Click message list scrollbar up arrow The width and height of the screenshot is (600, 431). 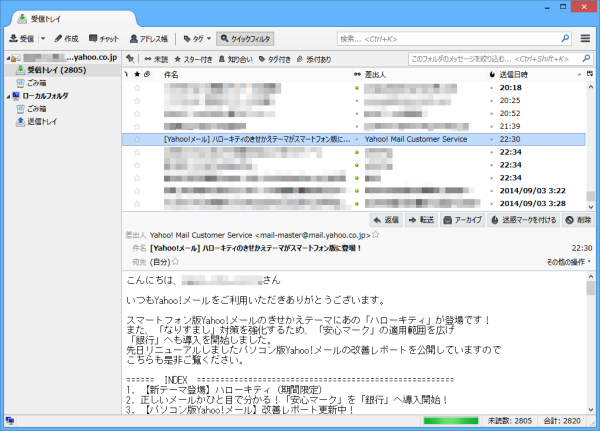pyautogui.click(x=590, y=87)
